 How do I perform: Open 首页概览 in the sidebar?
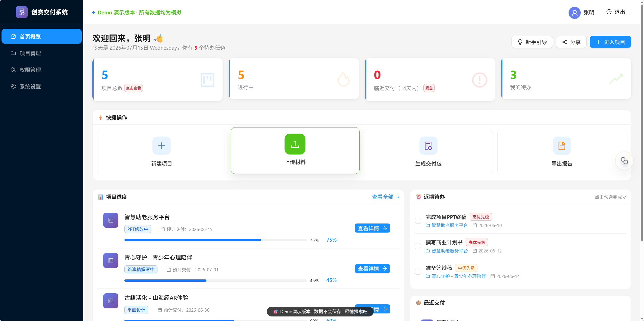point(42,36)
